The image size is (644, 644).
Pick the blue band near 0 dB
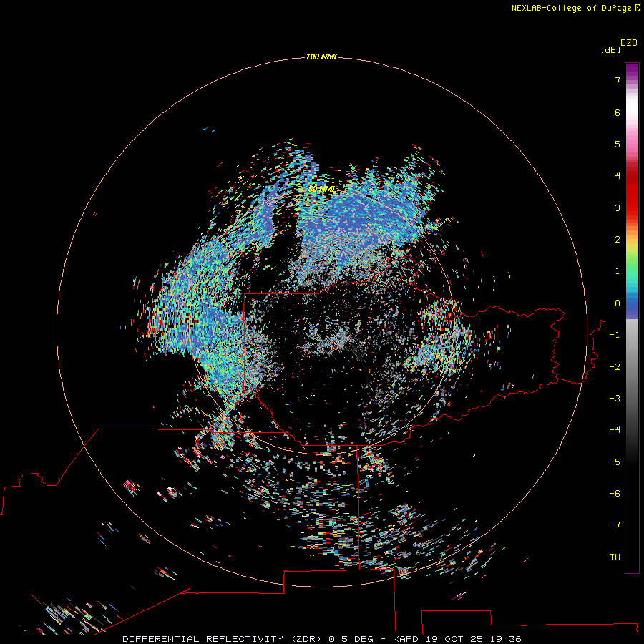(632, 307)
